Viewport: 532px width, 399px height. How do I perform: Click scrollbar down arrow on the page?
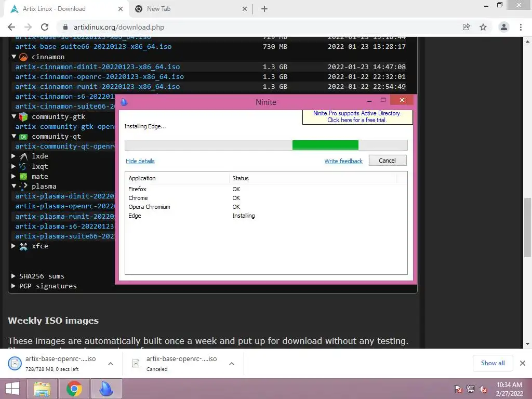(528, 344)
